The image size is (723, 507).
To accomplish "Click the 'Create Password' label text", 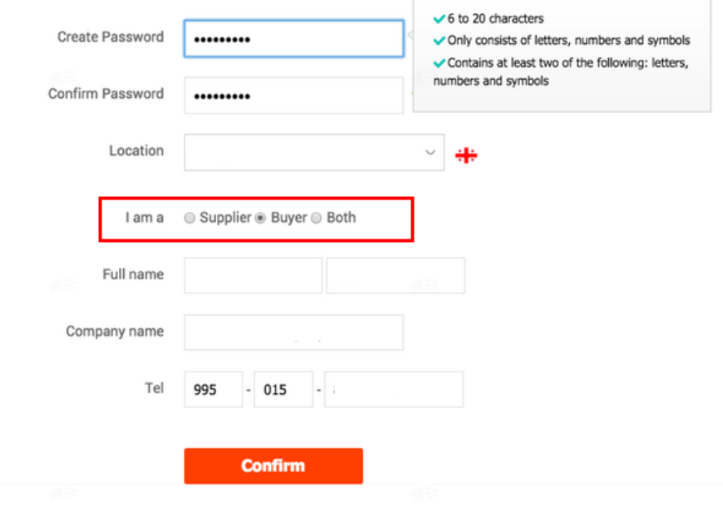I will (111, 37).
